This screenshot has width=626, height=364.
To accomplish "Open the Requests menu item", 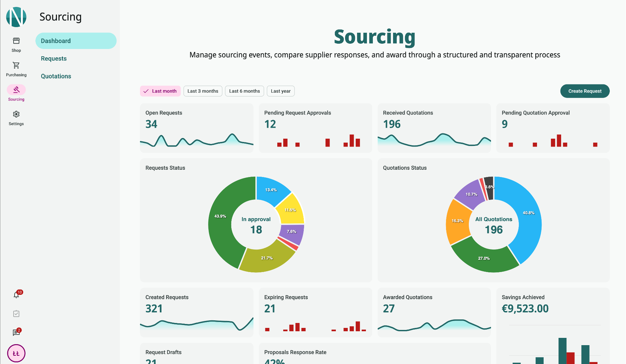I will (x=54, y=59).
